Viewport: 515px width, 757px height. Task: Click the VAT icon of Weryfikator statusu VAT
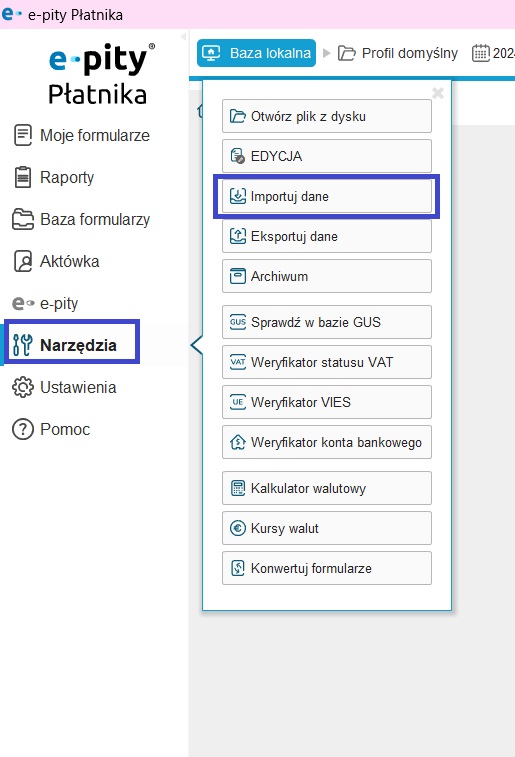237,362
